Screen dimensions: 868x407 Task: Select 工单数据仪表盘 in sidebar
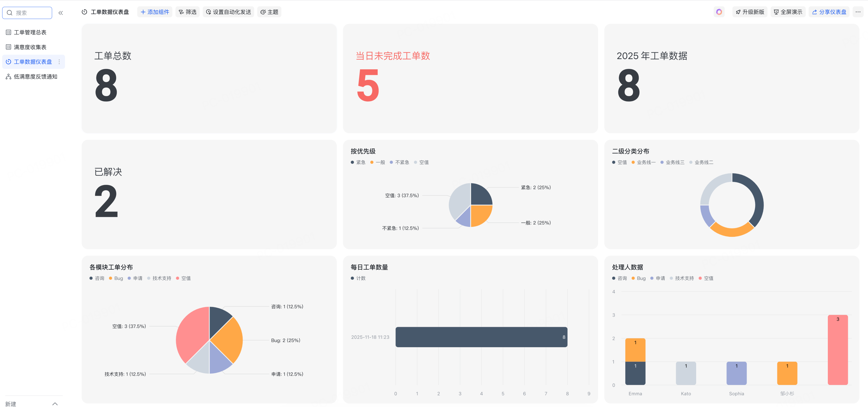[x=32, y=62]
